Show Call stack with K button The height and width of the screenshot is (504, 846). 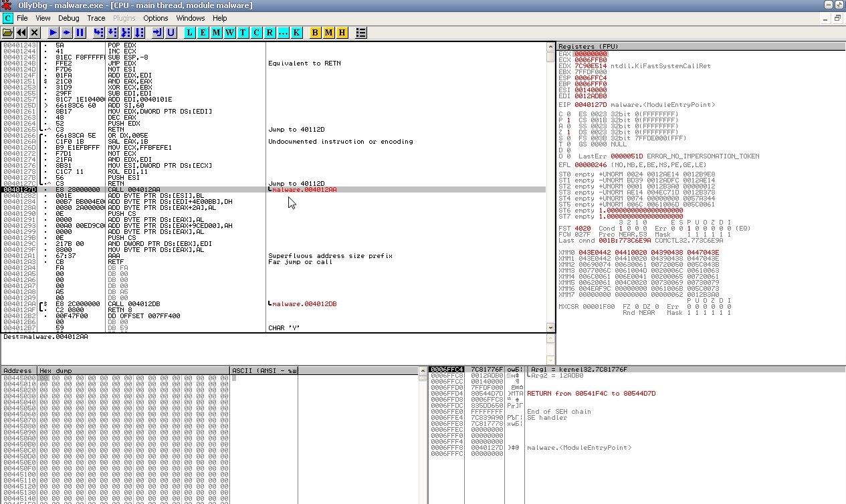coord(296,32)
